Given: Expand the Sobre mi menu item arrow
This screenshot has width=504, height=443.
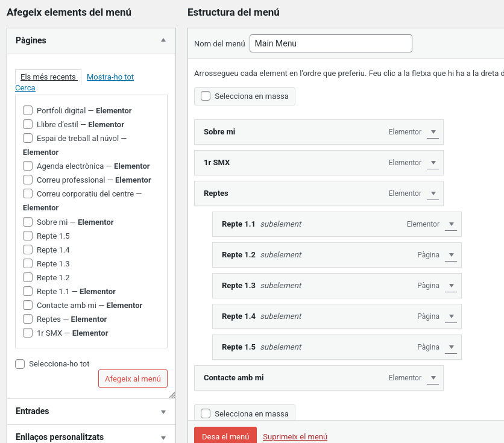Looking at the screenshot, I should tap(432, 132).
